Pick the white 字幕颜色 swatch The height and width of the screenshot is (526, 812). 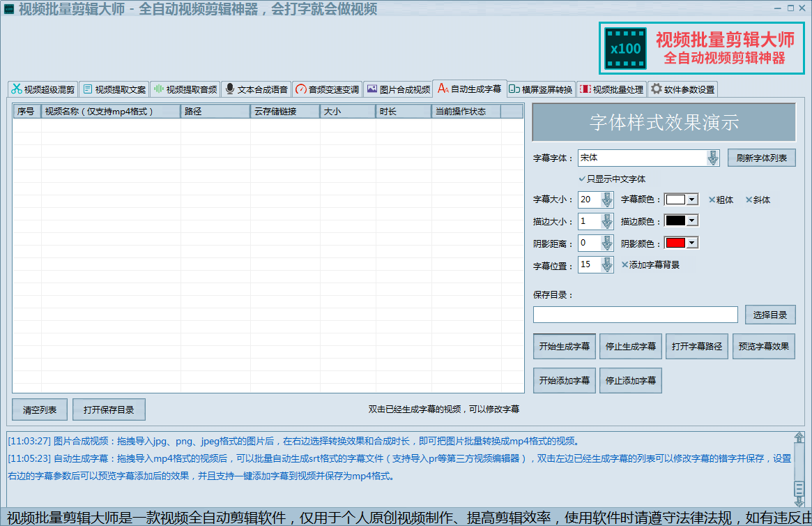coord(675,200)
